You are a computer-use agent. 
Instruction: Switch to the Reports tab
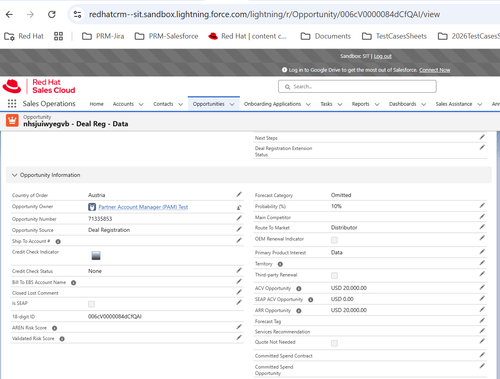(x=360, y=104)
